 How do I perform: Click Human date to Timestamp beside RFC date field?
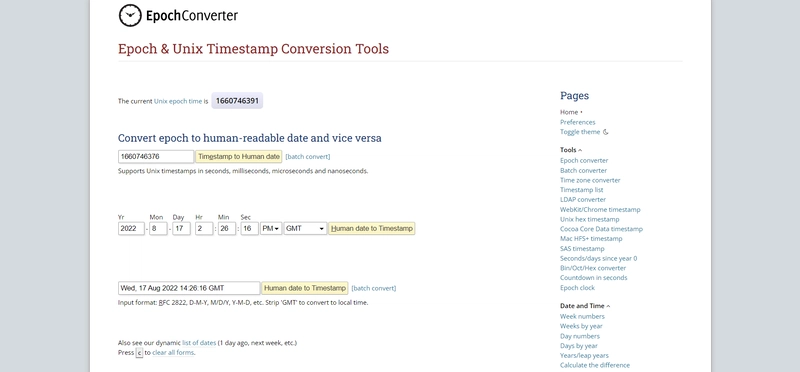click(305, 288)
